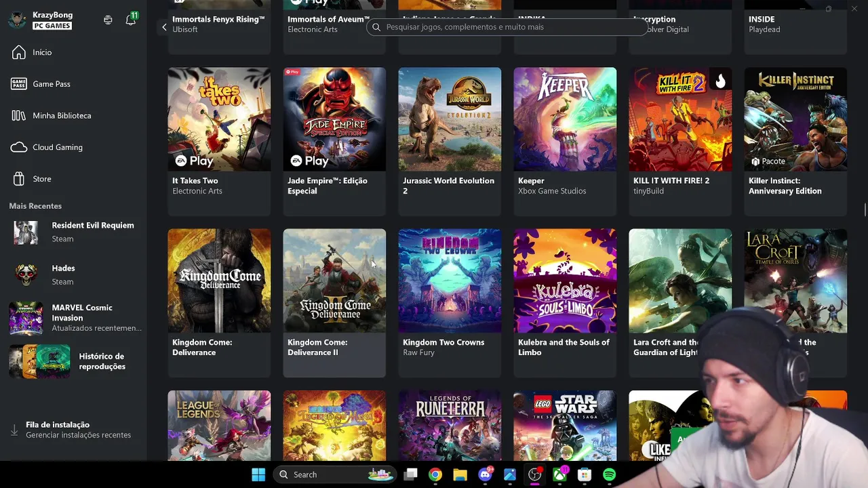Open the Store section
868x488 pixels.
(31, 179)
